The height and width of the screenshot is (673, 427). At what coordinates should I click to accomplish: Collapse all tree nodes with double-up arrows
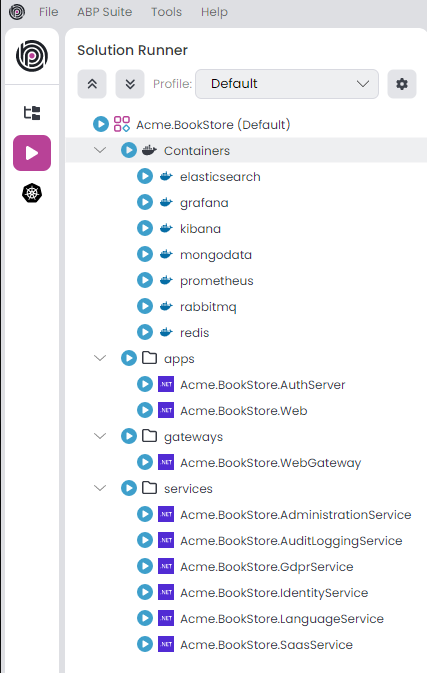click(x=92, y=84)
